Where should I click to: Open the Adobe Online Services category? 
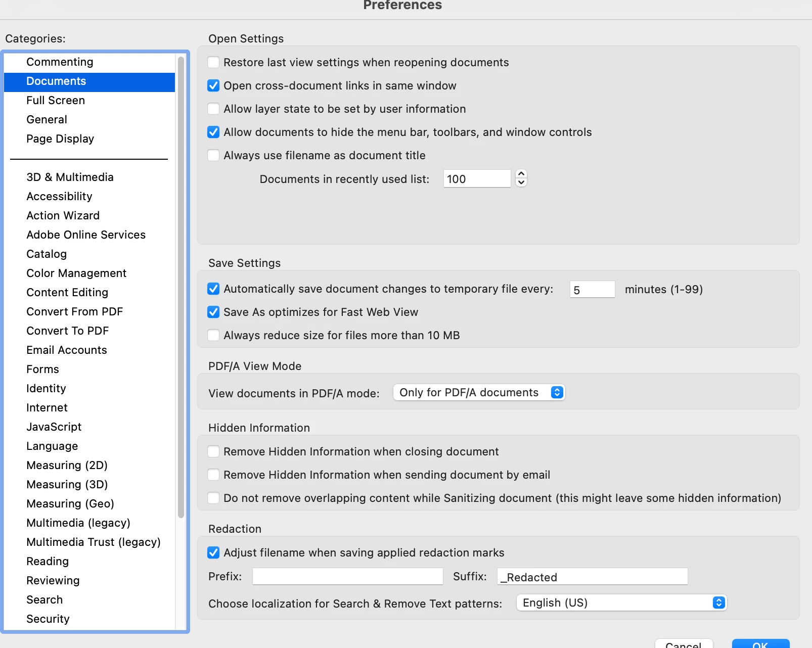89,235
